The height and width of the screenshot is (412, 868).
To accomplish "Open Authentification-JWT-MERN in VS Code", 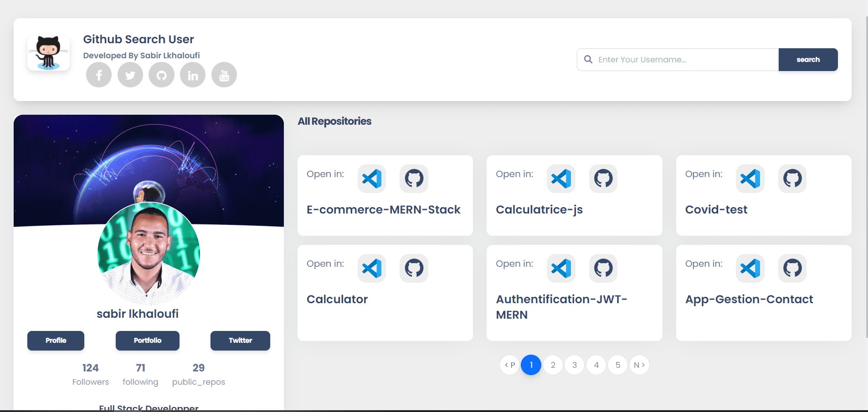I will [x=561, y=268].
